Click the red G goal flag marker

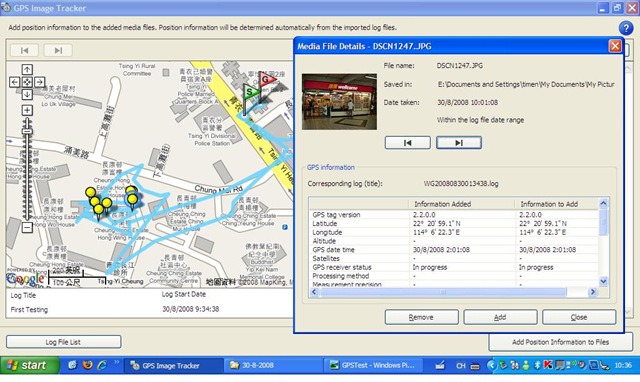266,80
